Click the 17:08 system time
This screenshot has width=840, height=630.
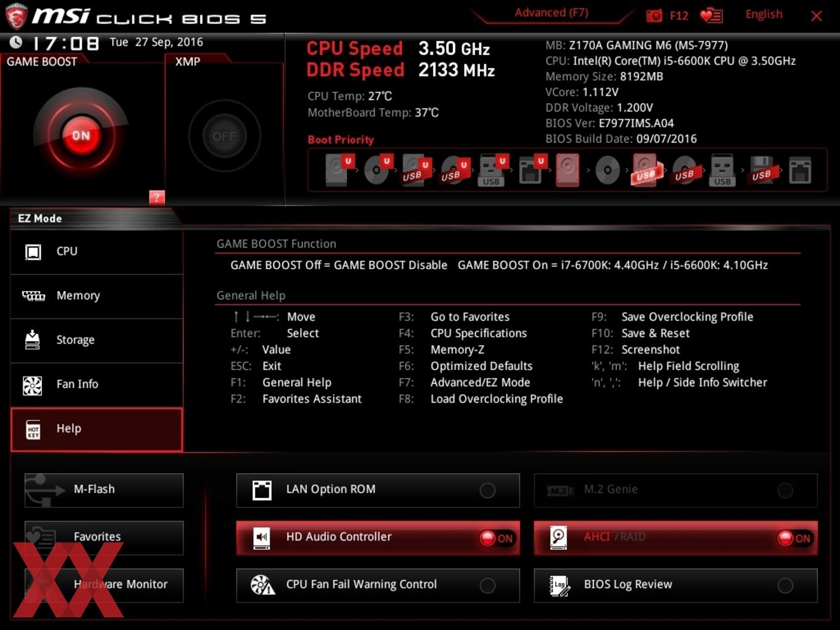click(65, 43)
